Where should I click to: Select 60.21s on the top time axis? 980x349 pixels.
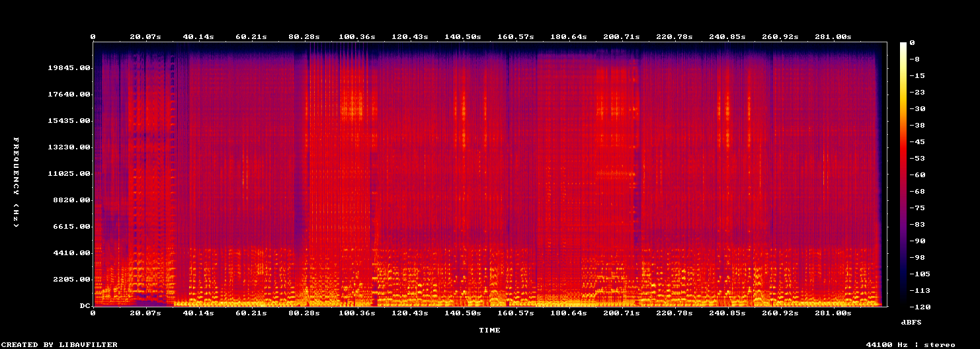251,36
